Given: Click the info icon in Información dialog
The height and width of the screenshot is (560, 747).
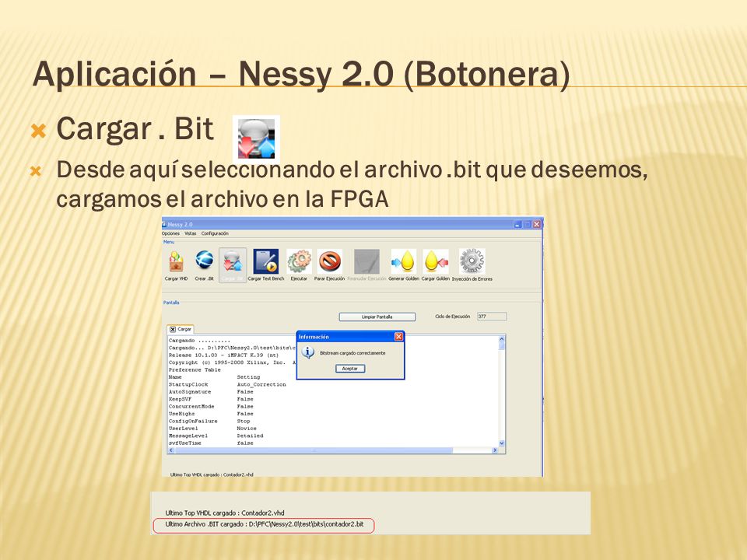Looking at the screenshot, I should pos(308,352).
